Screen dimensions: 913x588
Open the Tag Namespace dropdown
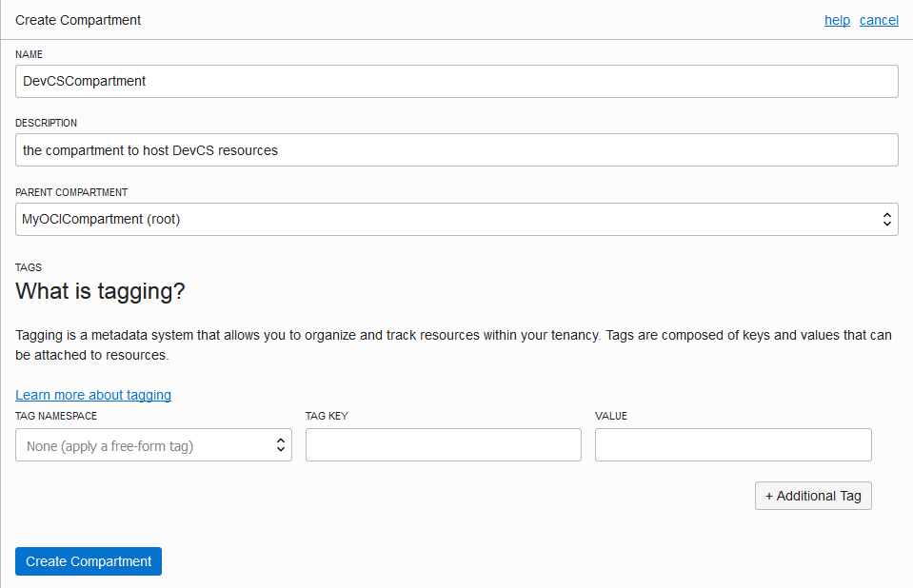coord(153,445)
